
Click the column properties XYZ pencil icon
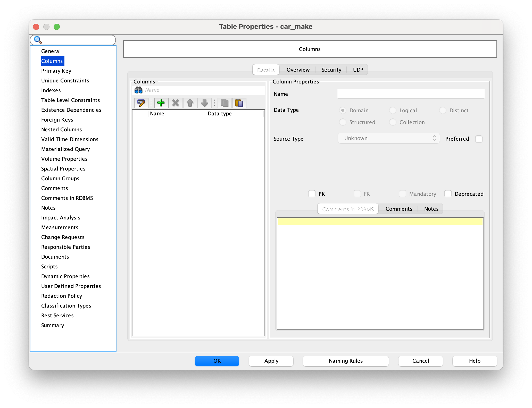tap(141, 103)
